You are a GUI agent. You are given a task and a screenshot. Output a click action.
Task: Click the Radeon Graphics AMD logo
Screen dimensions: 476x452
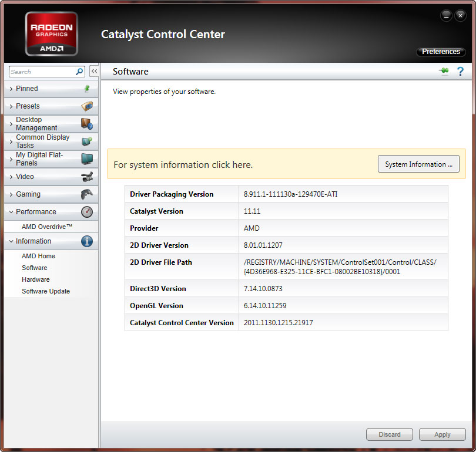coord(52,33)
